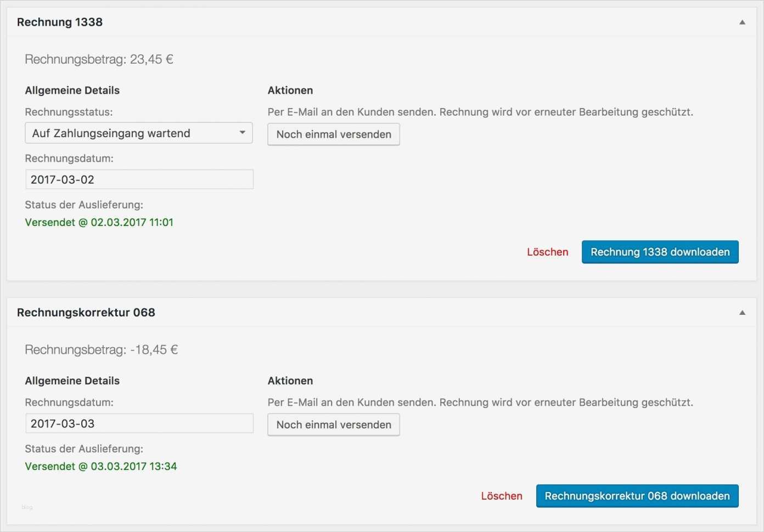The width and height of the screenshot is (764, 532).
Task: Click the collapse triangle icon on Rechnung 1338
Action: click(742, 21)
